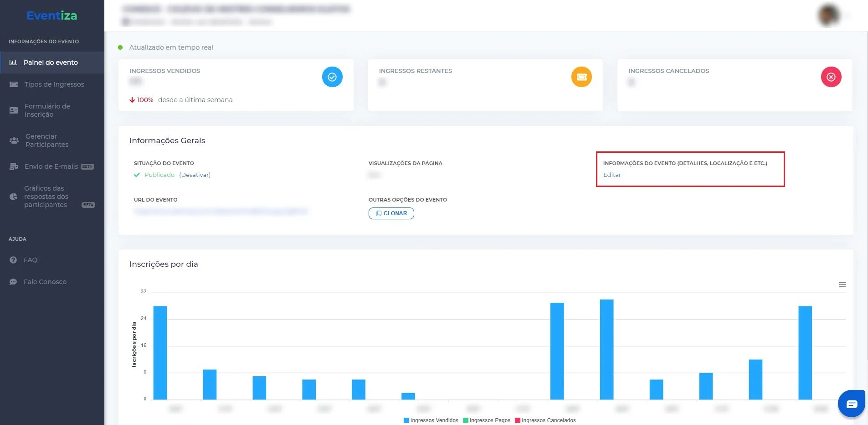The height and width of the screenshot is (425, 868).
Task: Select the FAQ help icon
Action: (x=13, y=260)
